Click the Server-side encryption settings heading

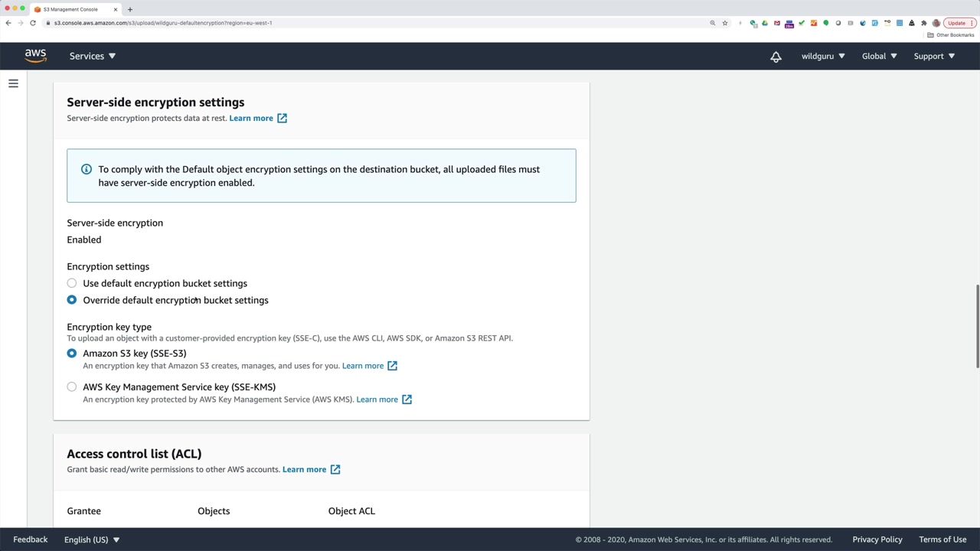(x=155, y=103)
